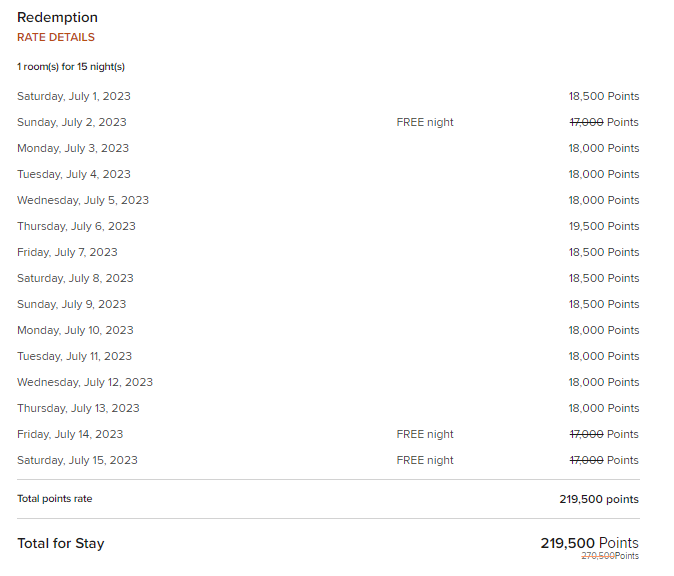Click the crossed-out 270,500 Points total
The height and width of the screenshot is (576, 674).
point(610,556)
